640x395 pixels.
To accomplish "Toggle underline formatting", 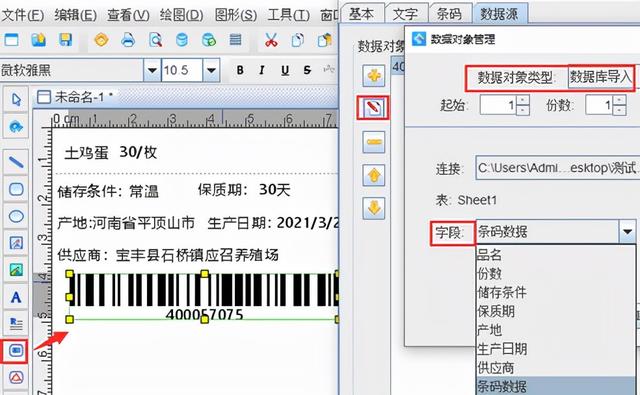I will click(x=285, y=70).
